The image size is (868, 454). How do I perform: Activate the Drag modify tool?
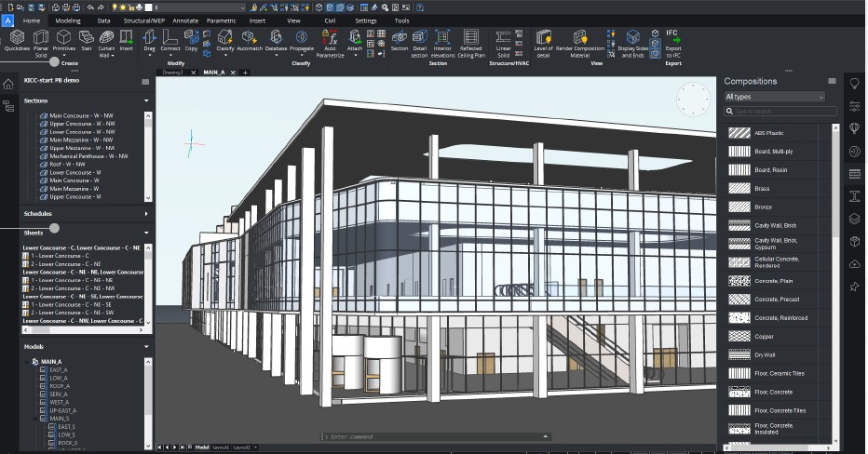(x=149, y=41)
